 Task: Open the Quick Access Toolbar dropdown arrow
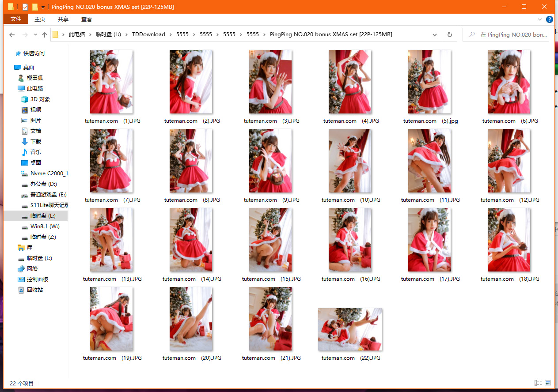pyautogui.click(x=43, y=8)
